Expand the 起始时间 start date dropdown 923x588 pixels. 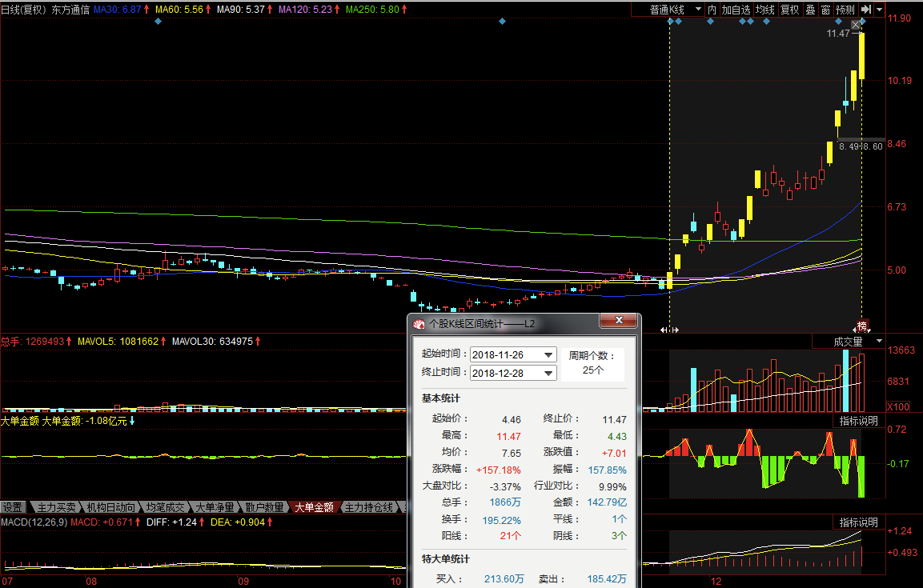tap(548, 354)
